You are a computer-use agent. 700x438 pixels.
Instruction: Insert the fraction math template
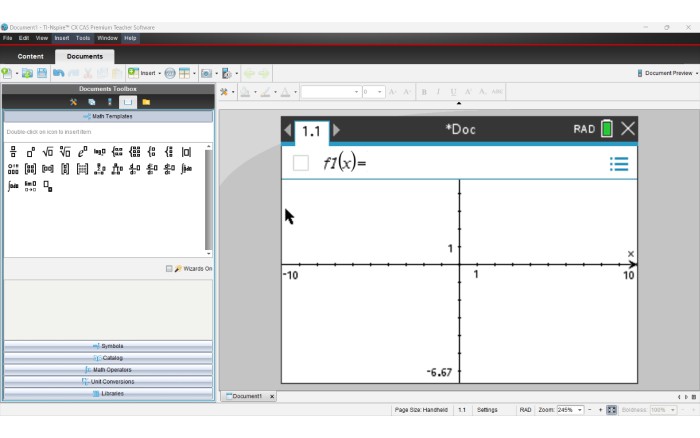(13, 152)
